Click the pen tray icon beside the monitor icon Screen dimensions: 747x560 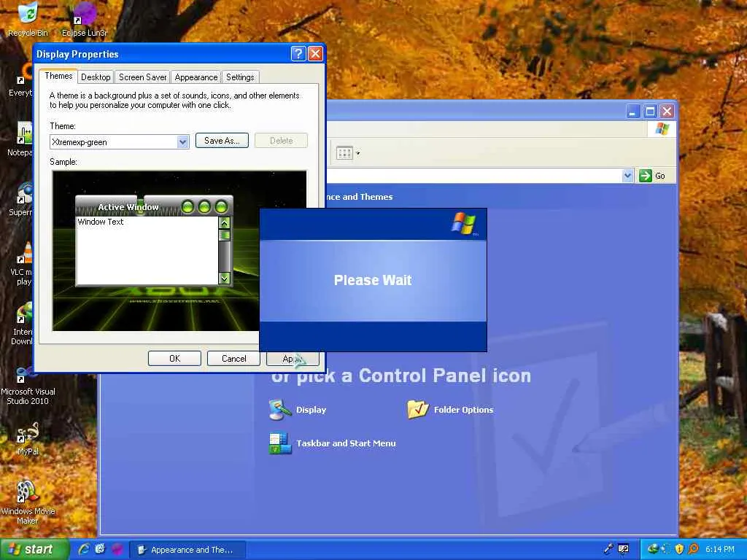pos(608,549)
